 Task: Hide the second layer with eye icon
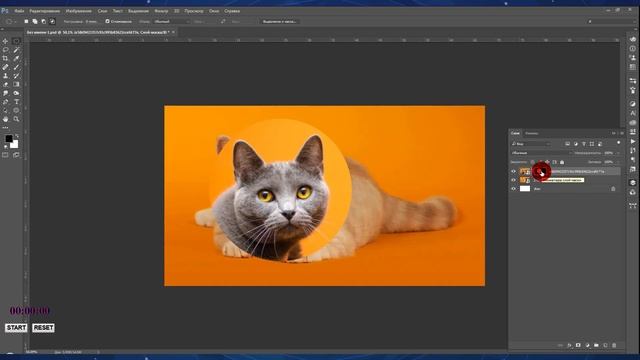(513, 180)
